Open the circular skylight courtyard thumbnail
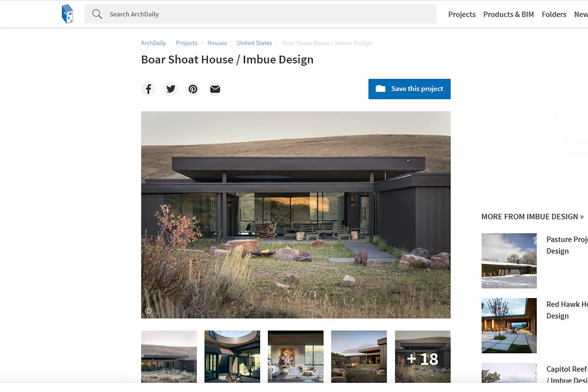The image size is (588, 392). pyautogui.click(x=232, y=356)
